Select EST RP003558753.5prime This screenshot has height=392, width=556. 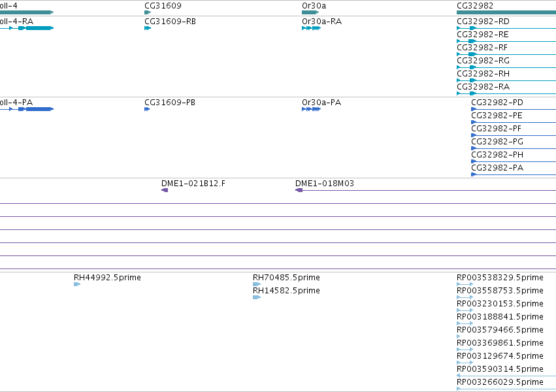coord(500,291)
